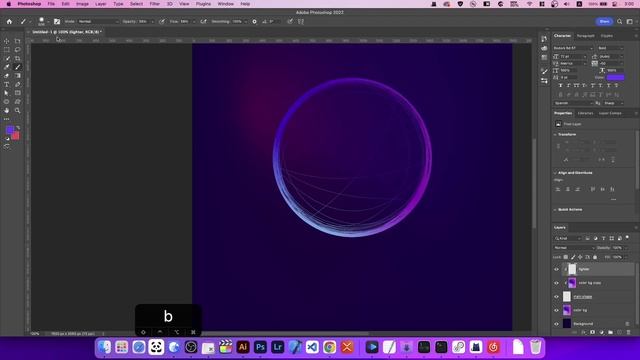The image size is (640, 360).
Task: Open the font style Bold dropdown
Action: click(x=610, y=48)
